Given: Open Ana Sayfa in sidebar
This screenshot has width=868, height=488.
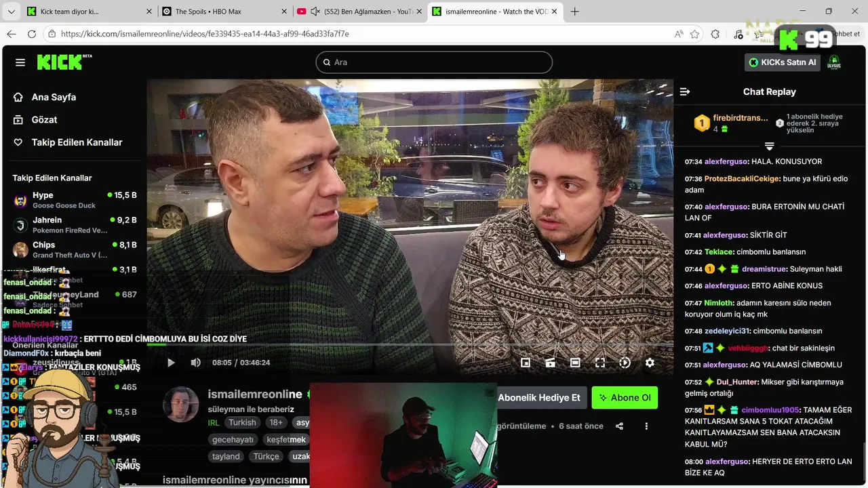Looking at the screenshot, I should pyautogui.click(x=45, y=97).
